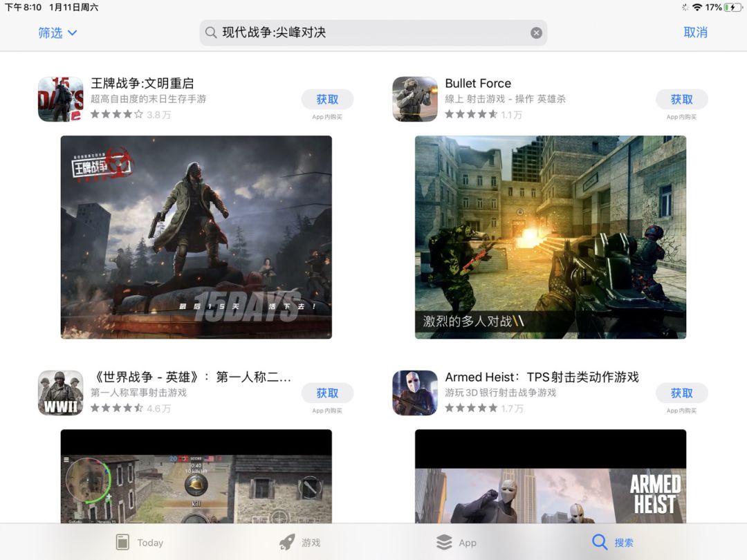The width and height of the screenshot is (747, 560).
Task: Get the 王牌战争:文明重启 app
Action: point(327,99)
